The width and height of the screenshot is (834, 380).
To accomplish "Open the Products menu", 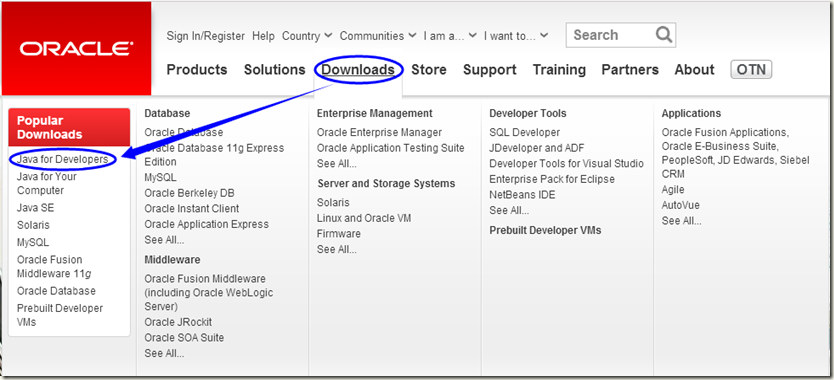I will (x=197, y=70).
